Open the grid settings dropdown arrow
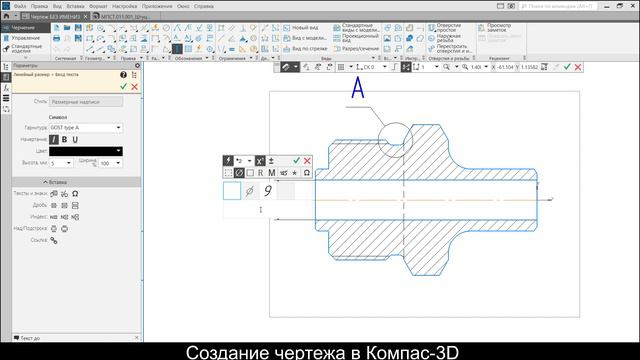Viewport: 640px width, 360px height. point(351,67)
